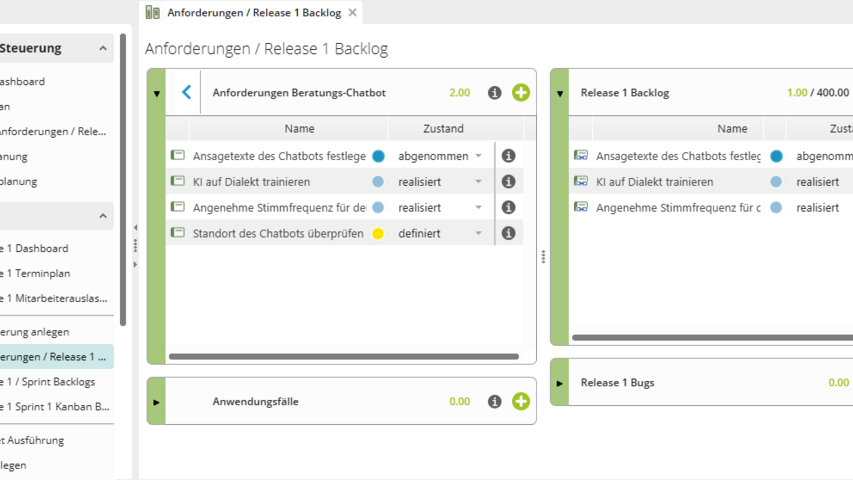Open Zustand dropdown showing definiert

(x=478, y=233)
